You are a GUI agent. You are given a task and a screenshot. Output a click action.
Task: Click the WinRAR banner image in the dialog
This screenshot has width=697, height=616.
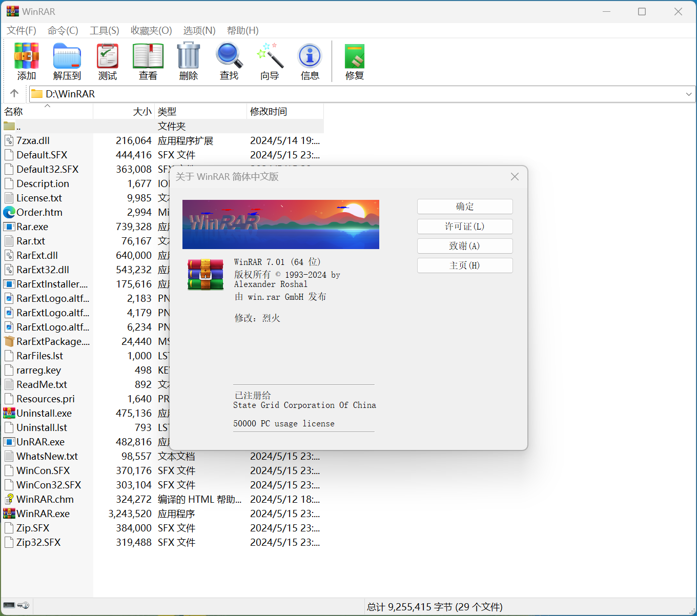[280, 224]
